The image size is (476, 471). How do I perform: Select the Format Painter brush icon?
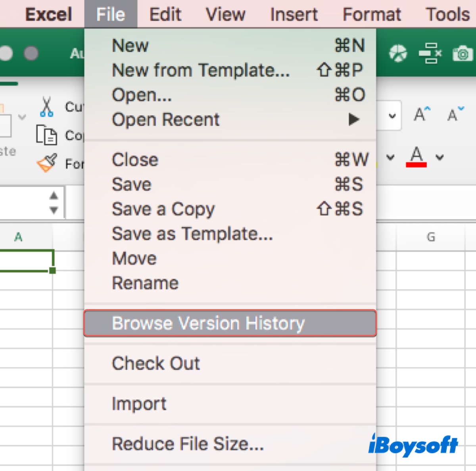[x=47, y=163]
